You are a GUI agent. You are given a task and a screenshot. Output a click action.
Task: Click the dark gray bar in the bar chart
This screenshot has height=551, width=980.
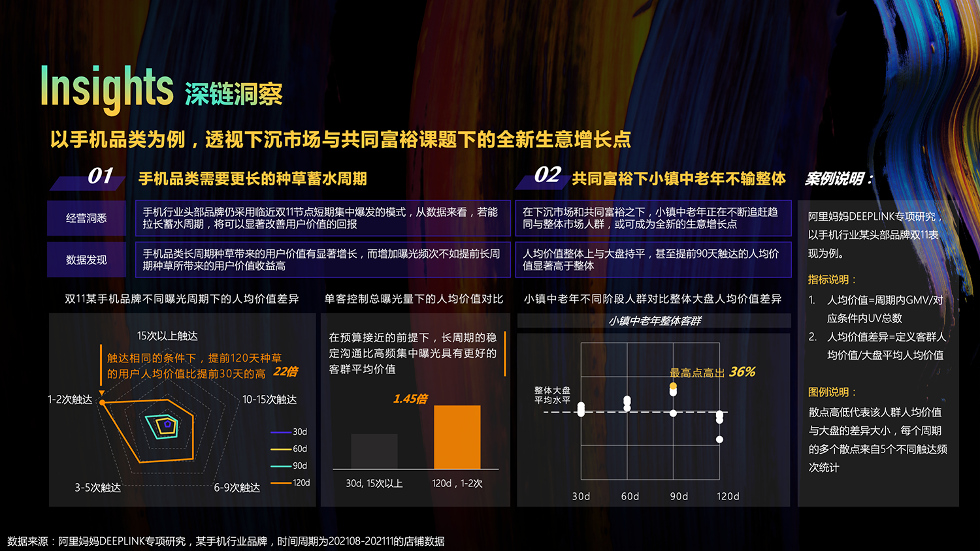[374, 451]
